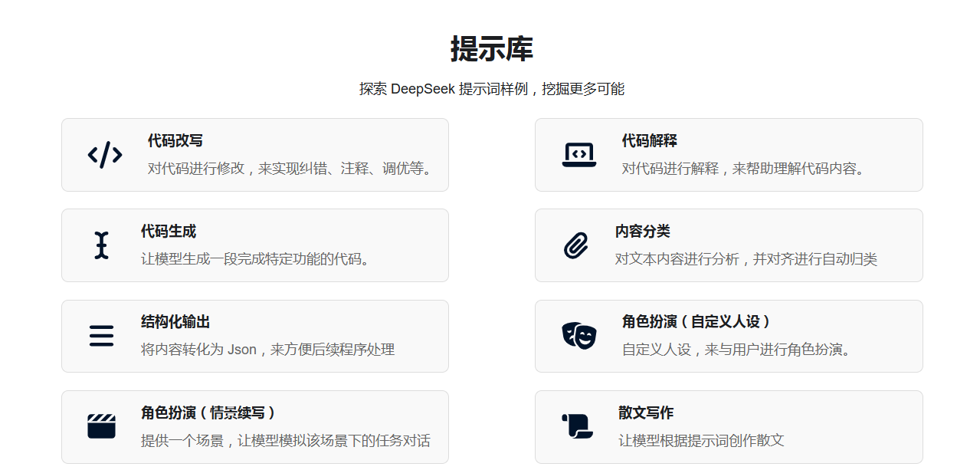This screenshot has height=470, width=980.
Task: Click the clapperboard icon for 情景续写
Action: coord(101,426)
